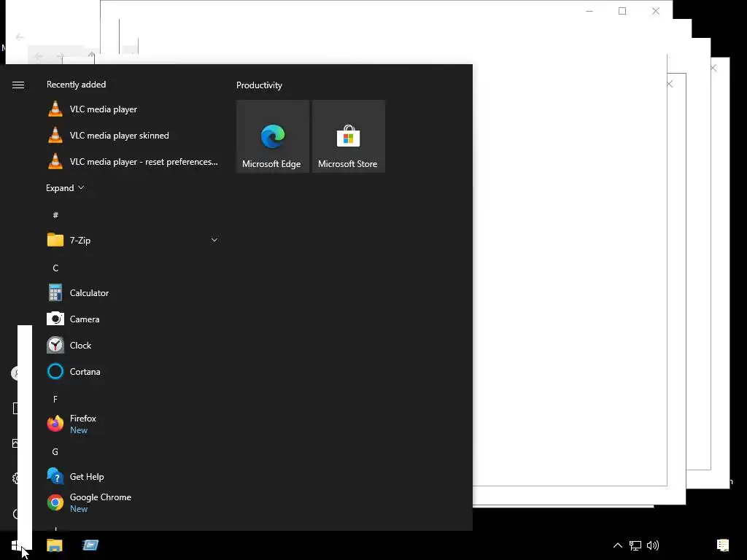Launch Cortana
The width and height of the screenshot is (747, 560).
[x=133, y=371]
